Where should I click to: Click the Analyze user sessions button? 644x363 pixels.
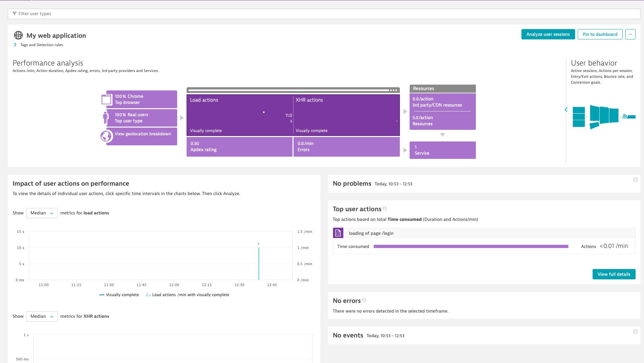tap(548, 34)
